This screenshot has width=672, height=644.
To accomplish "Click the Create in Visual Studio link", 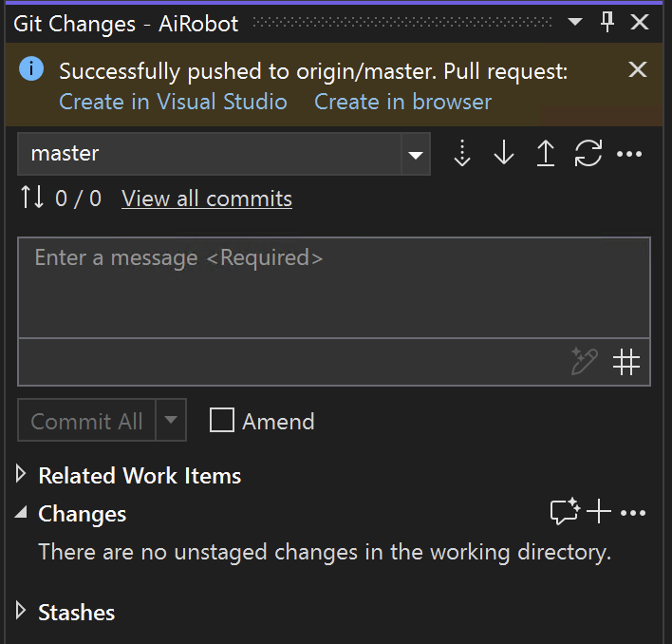I will pos(173,102).
